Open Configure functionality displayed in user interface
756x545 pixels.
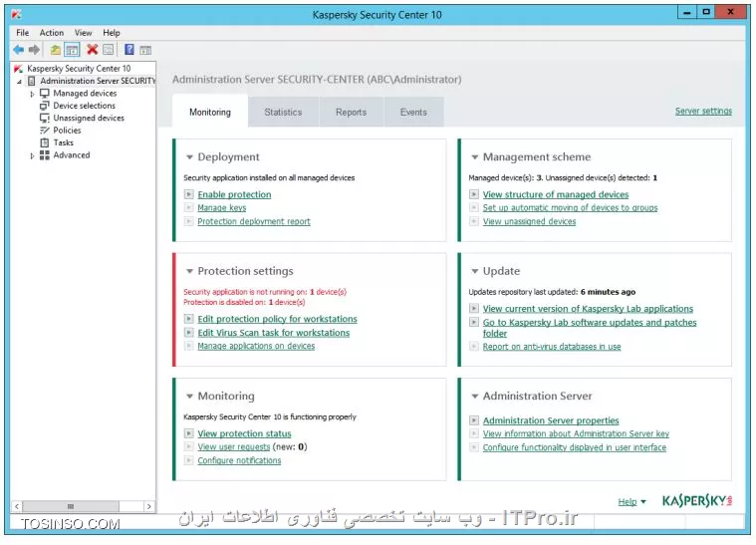point(575,447)
